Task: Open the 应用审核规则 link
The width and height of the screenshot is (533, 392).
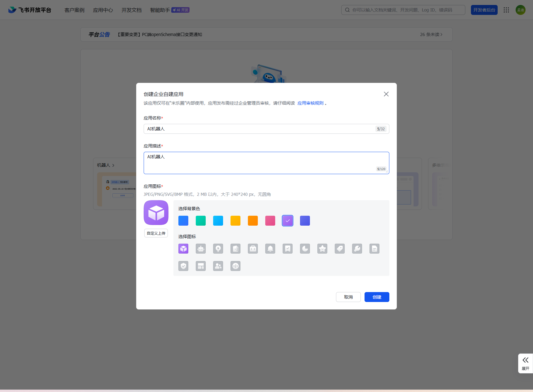Action: tap(310, 103)
